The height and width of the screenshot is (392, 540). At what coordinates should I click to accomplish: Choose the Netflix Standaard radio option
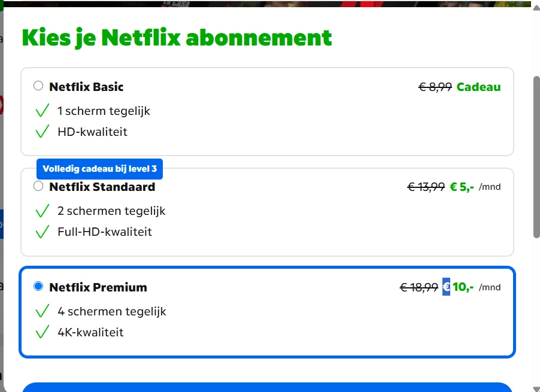(x=38, y=186)
